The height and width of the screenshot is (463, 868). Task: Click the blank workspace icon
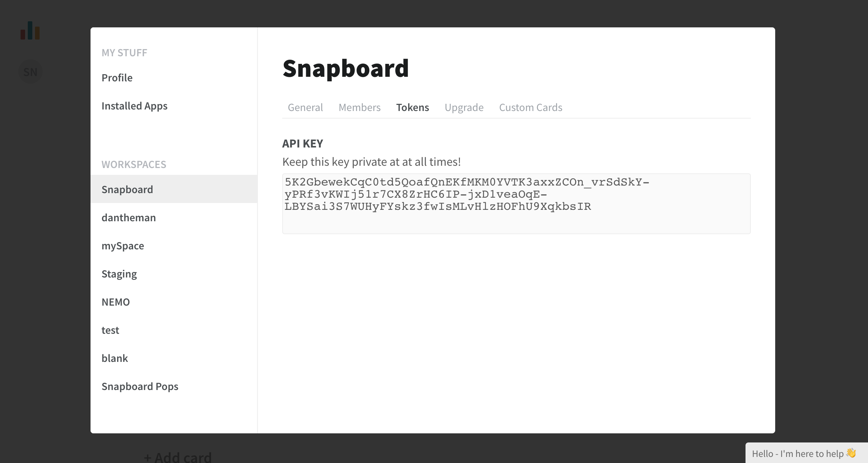(114, 358)
